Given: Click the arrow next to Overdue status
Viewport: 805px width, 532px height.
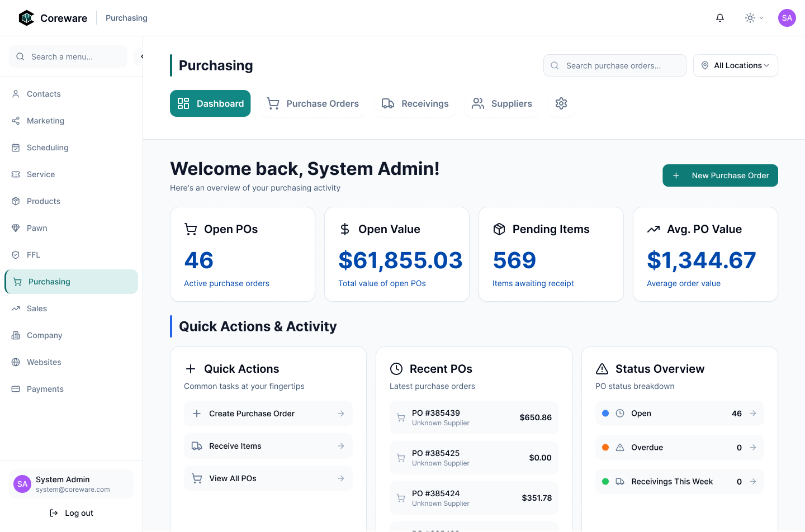Looking at the screenshot, I should point(753,448).
